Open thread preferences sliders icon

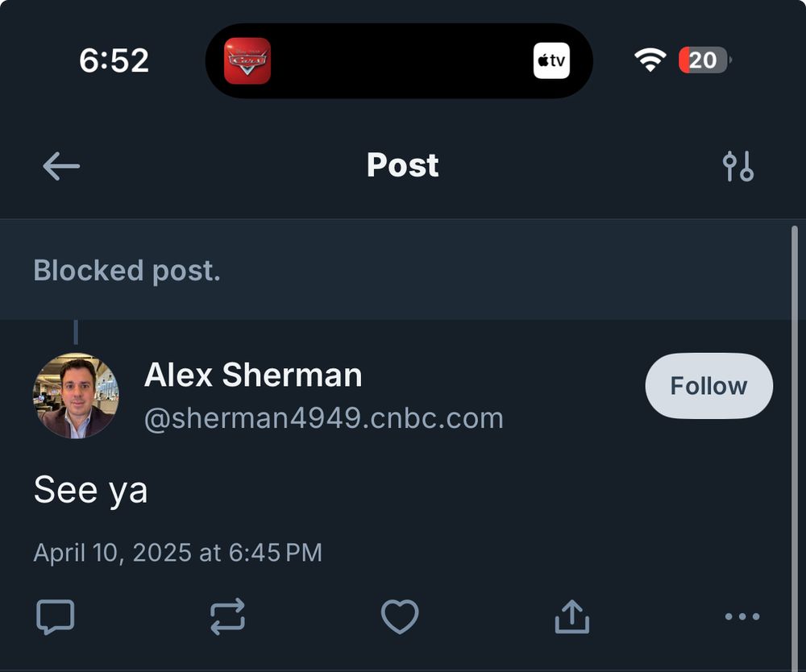click(737, 166)
